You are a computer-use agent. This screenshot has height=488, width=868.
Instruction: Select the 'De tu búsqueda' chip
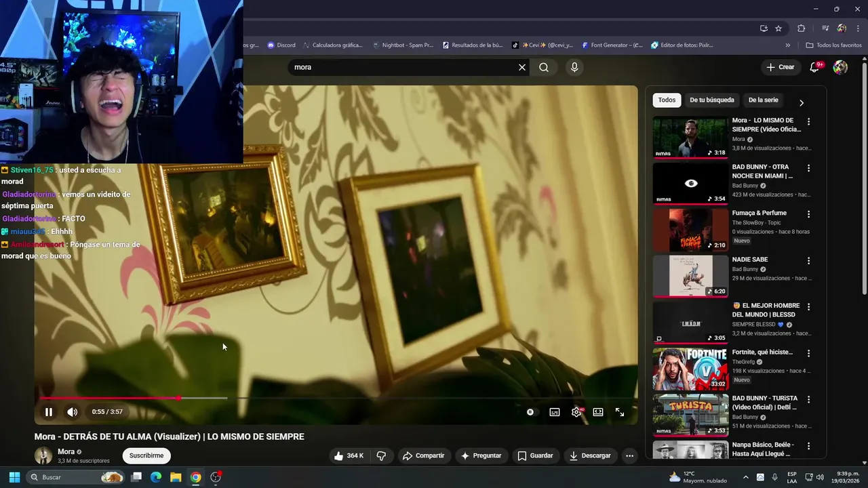coord(712,100)
